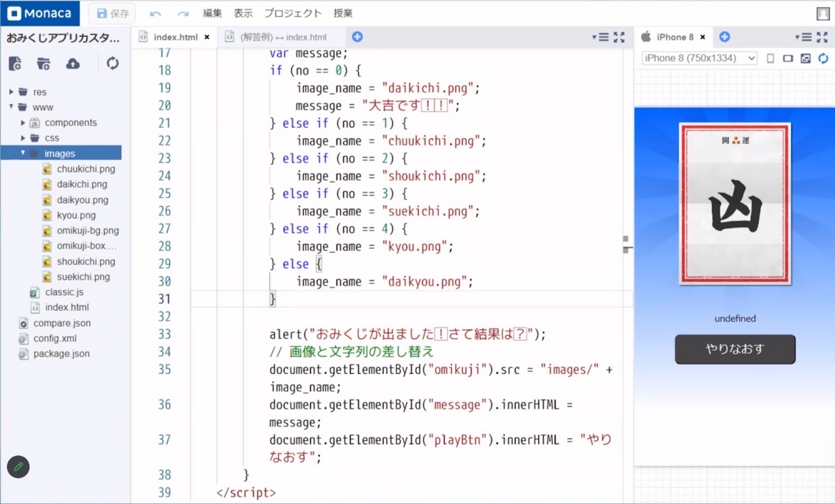Tap the やりなおす button in preview
This screenshot has height=504, width=835.
tap(735, 349)
